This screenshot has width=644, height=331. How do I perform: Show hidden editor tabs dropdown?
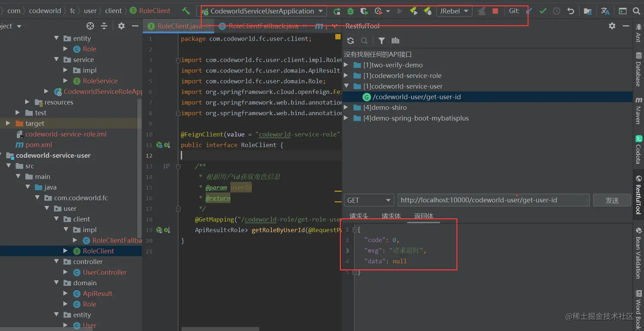tap(335, 26)
